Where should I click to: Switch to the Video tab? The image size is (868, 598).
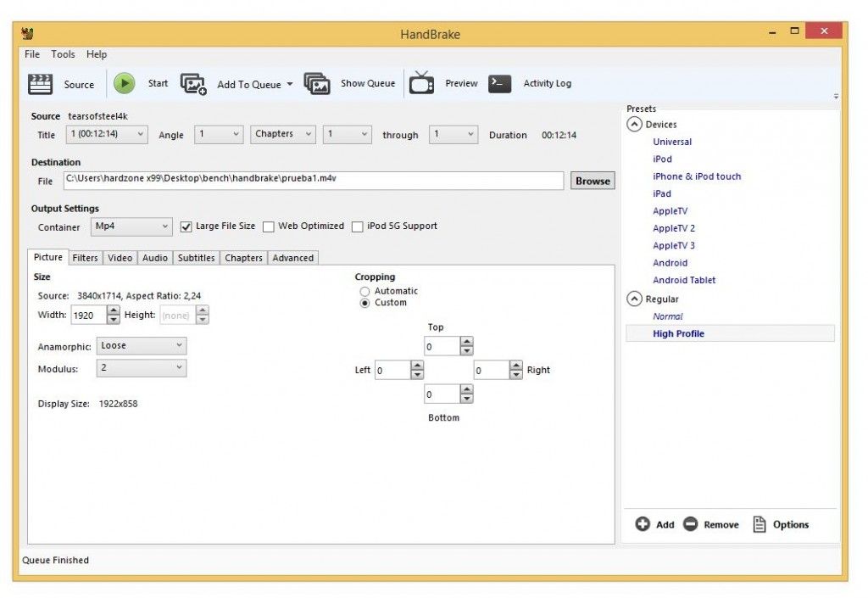point(120,258)
